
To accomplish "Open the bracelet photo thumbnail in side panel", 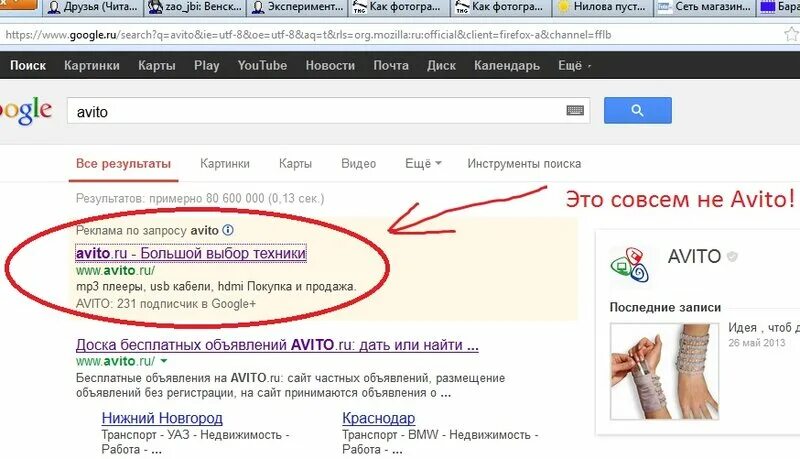I will 664,371.
